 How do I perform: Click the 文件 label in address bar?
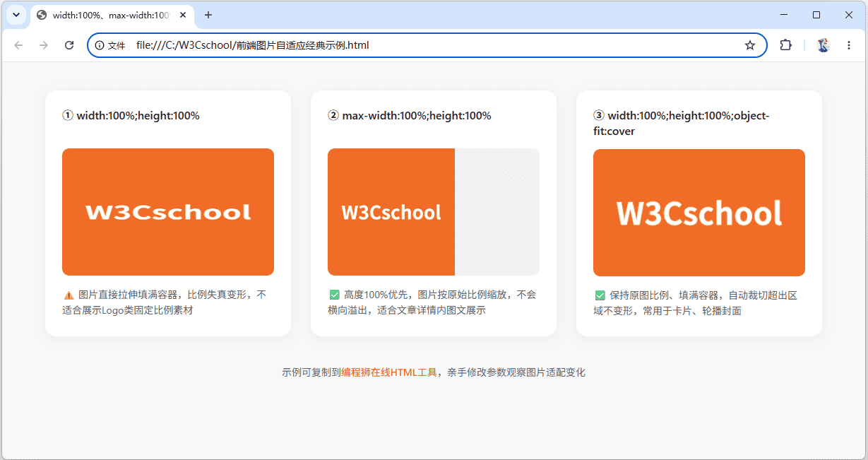coord(117,45)
